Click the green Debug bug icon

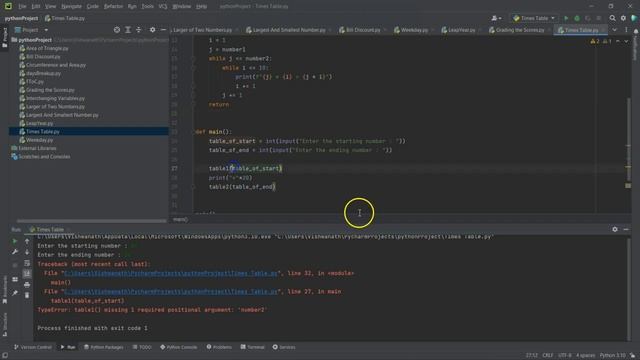coord(577,18)
